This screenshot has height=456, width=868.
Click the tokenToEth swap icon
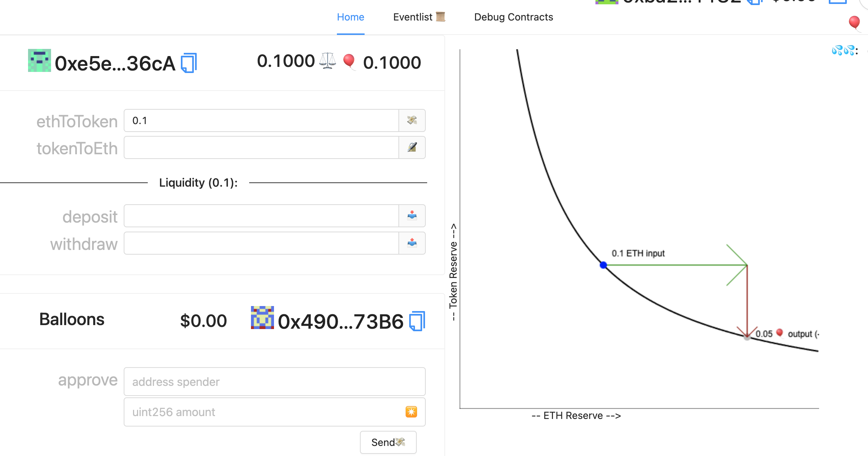(x=412, y=147)
